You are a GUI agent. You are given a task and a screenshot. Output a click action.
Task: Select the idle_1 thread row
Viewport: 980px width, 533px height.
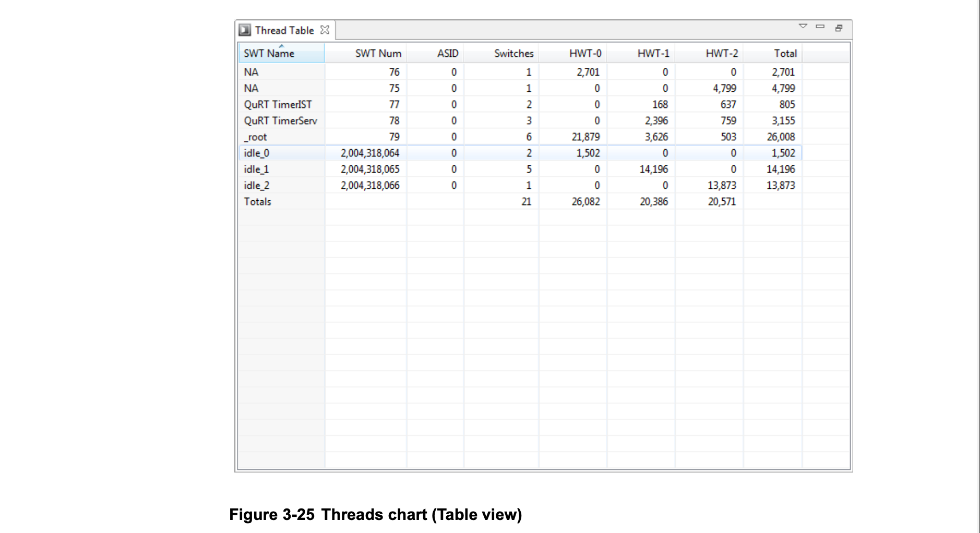point(520,169)
